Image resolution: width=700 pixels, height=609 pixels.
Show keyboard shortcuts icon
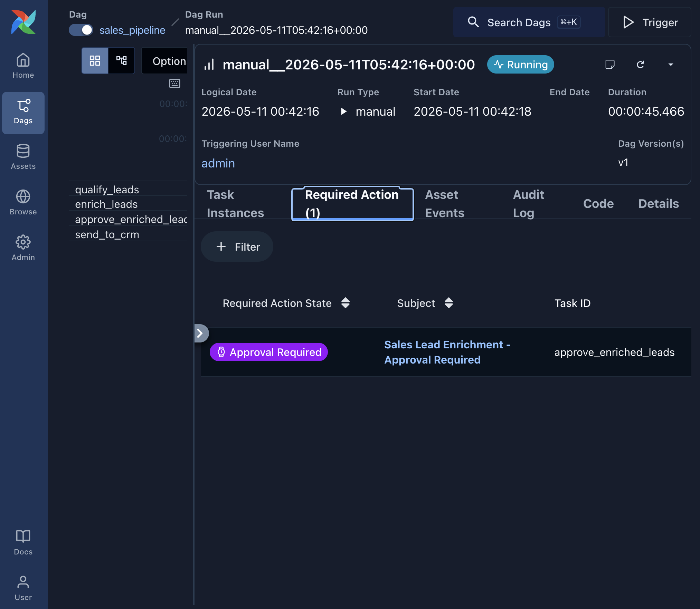click(174, 83)
